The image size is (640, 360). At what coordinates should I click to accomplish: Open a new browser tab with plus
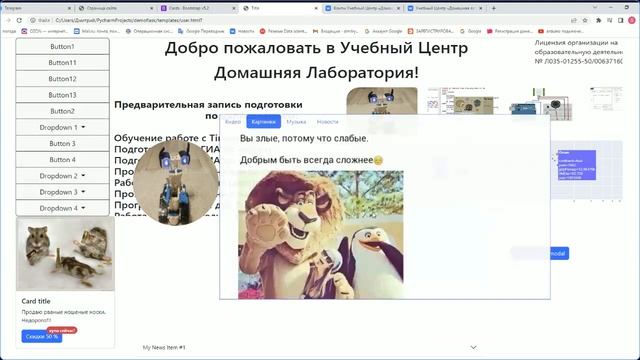coord(493,8)
